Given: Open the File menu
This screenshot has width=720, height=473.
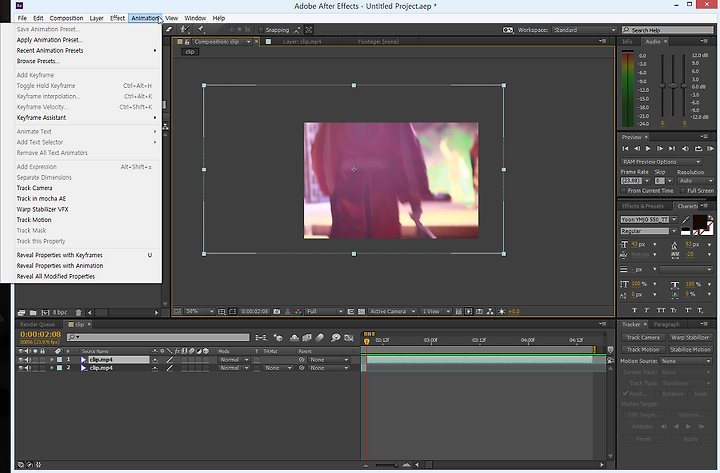Looking at the screenshot, I should (22, 18).
